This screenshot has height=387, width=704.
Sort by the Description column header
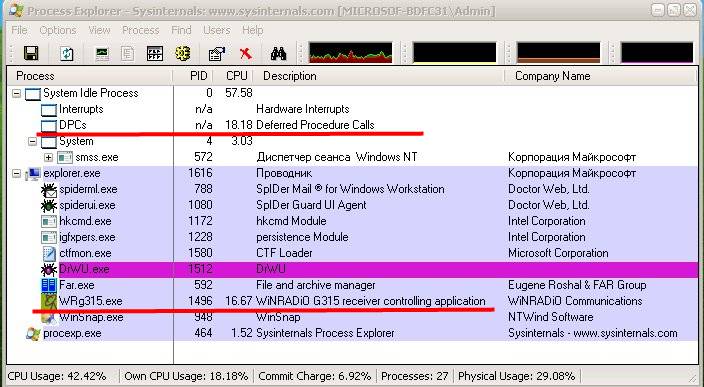(x=378, y=76)
